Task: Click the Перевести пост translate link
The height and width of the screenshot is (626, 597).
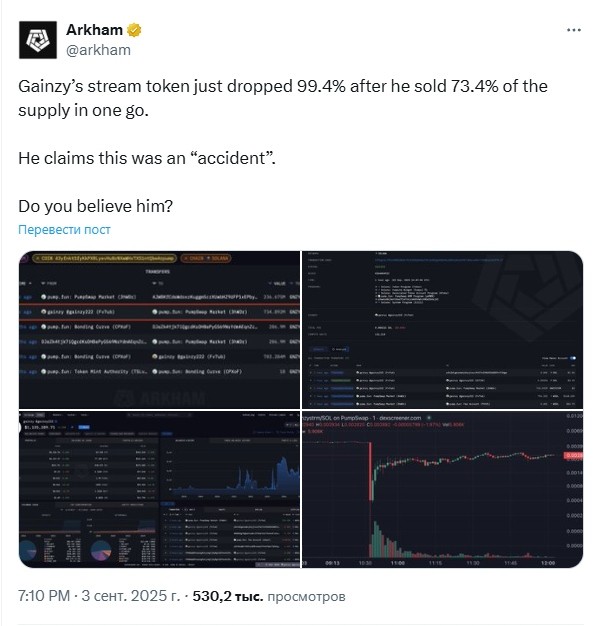Action: 64,230
